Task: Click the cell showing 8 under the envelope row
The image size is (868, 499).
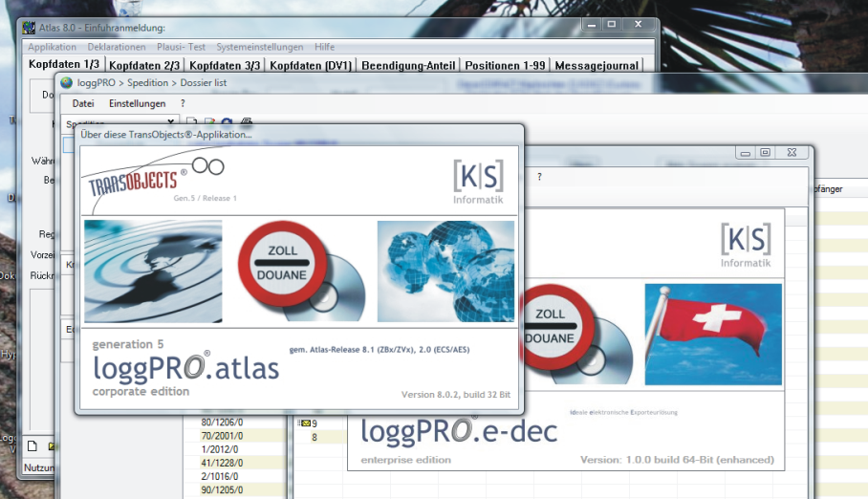Action: tap(315, 438)
